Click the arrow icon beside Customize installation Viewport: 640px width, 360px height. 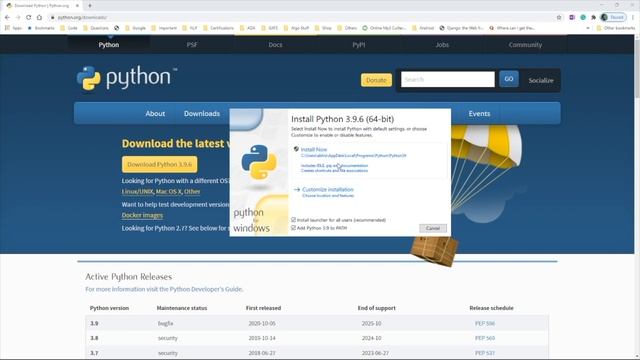[297, 189]
